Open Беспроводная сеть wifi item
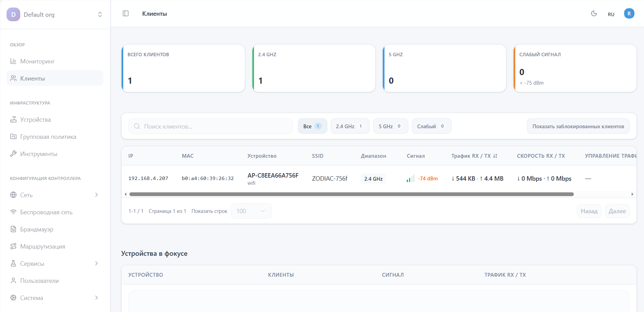Image resolution: width=644 pixels, height=312 pixels. click(x=13, y=212)
